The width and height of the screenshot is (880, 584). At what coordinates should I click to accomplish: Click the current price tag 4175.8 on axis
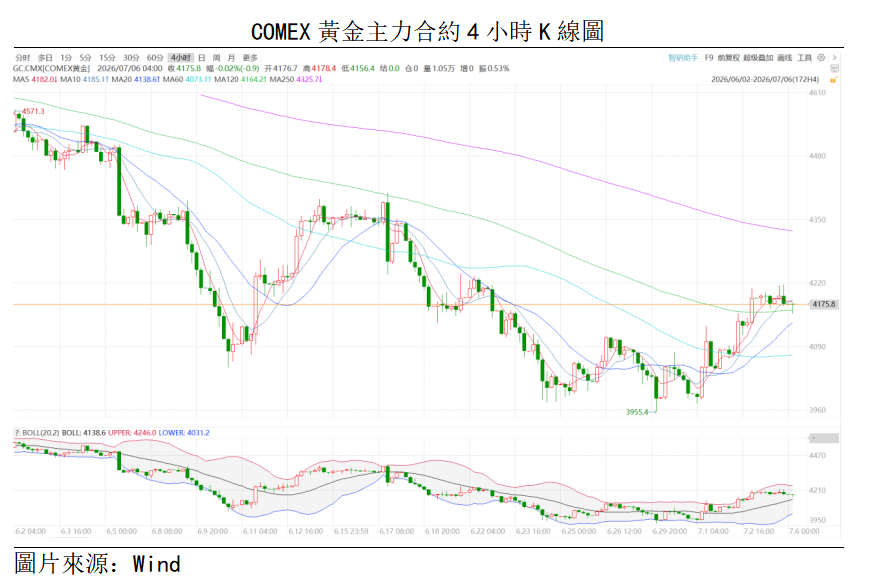point(823,304)
